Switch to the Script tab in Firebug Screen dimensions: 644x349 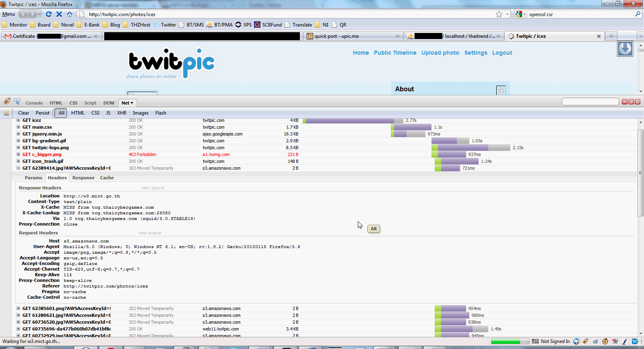click(x=90, y=103)
